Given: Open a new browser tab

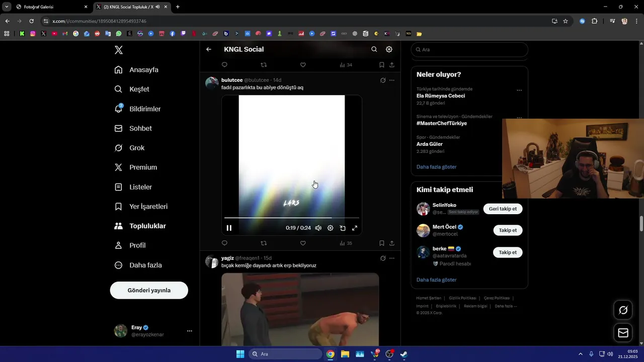Looking at the screenshot, I should click(178, 7).
